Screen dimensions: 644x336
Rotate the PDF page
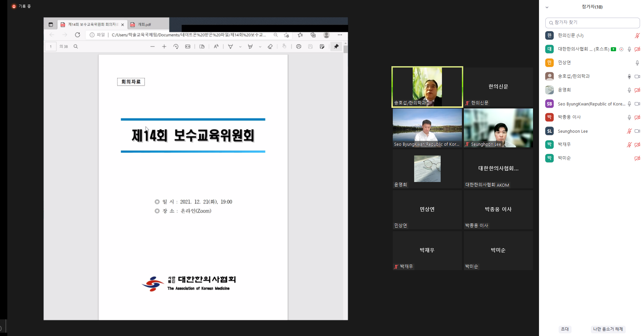[x=176, y=47]
